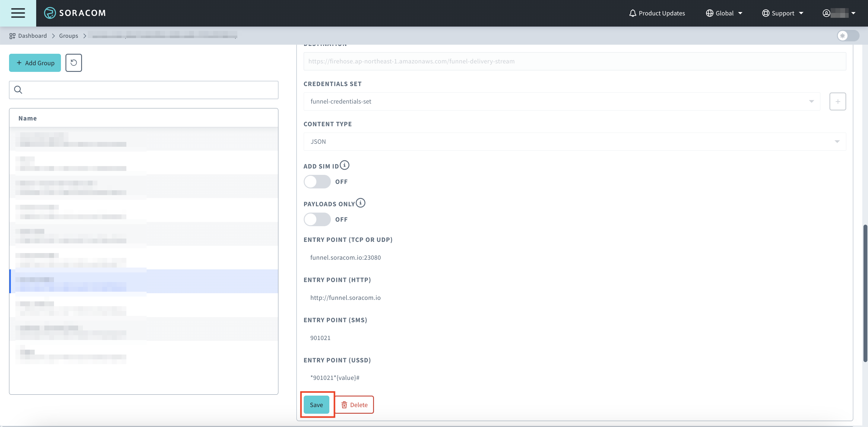868x427 pixels.
Task: Go to Groups in the breadcrumb
Action: [x=68, y=36]
